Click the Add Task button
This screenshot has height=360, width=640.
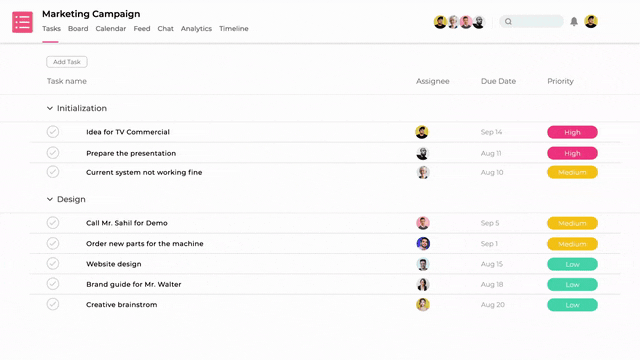(x=67, y=62)
